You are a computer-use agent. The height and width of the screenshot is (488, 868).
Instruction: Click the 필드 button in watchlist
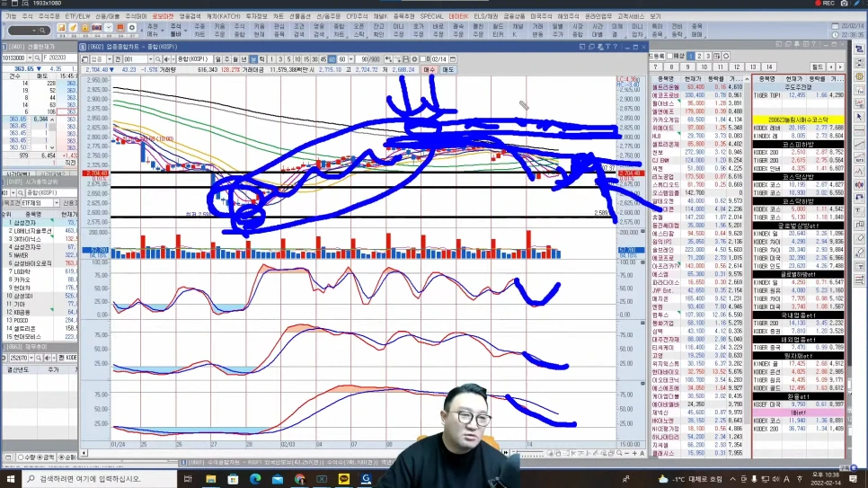pyautogui.click(x=818, y=67)
